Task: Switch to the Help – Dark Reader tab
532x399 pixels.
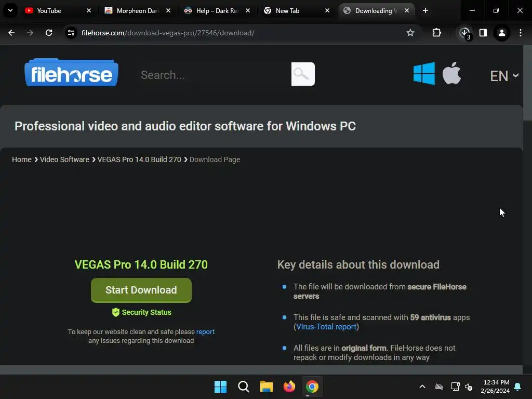Action: point(217,11)
